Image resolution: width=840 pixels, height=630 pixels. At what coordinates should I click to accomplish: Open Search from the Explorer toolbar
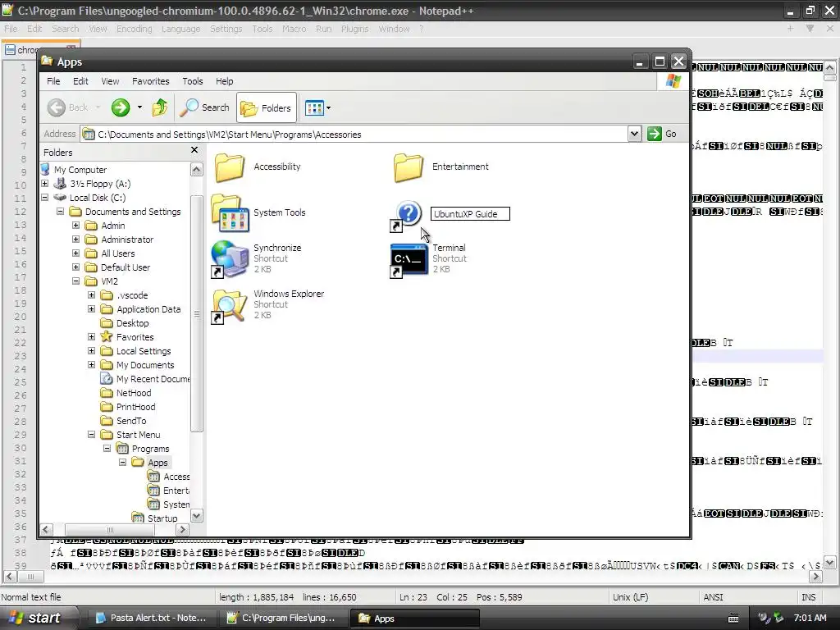coord(204,107)
